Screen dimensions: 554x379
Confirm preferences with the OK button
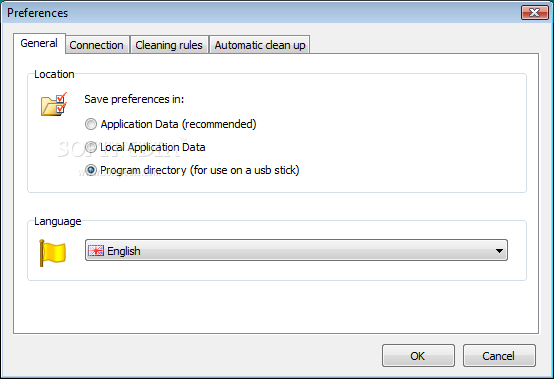tap(418, 355)
